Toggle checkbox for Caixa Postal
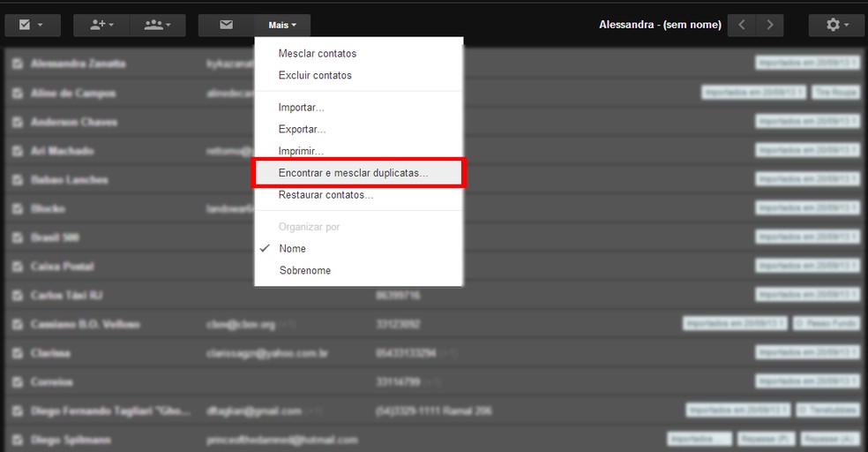The height and width of the screenshot is (452, 868). point(18,267)
